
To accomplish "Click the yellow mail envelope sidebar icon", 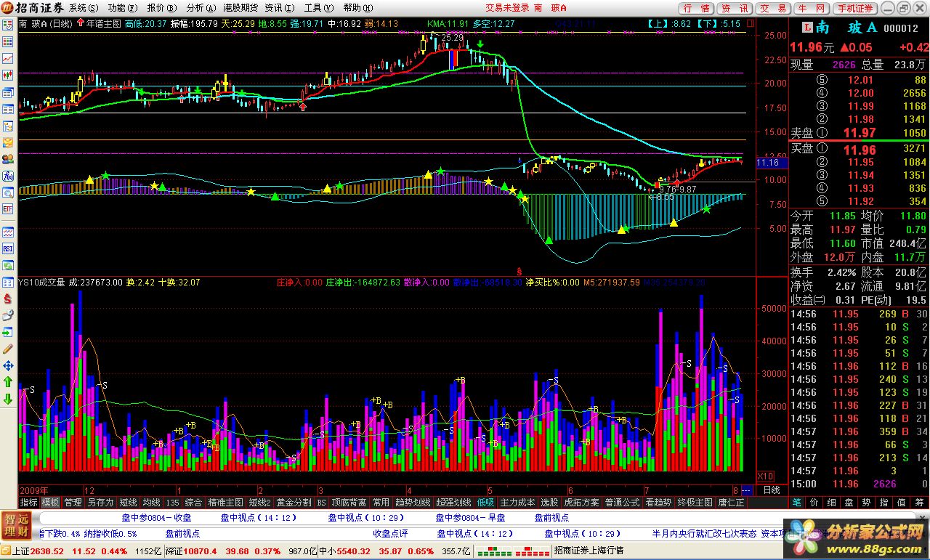I will [9, 142].
